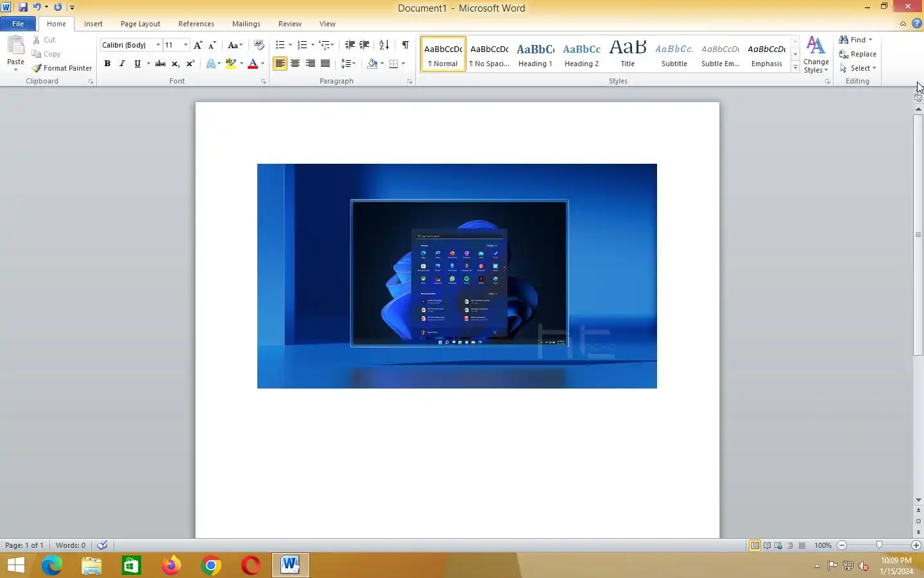
Task: Shrink font size with the small A icon
Action: pyautogui.click(x=212, y=45)
